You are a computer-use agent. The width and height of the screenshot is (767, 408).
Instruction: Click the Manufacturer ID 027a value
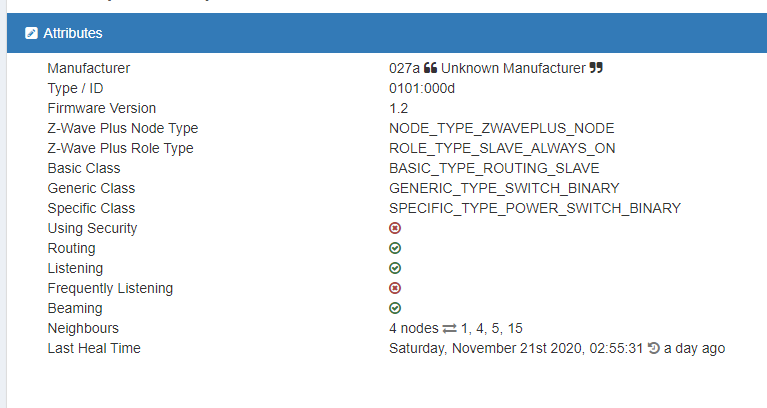[x=404, y=68]
